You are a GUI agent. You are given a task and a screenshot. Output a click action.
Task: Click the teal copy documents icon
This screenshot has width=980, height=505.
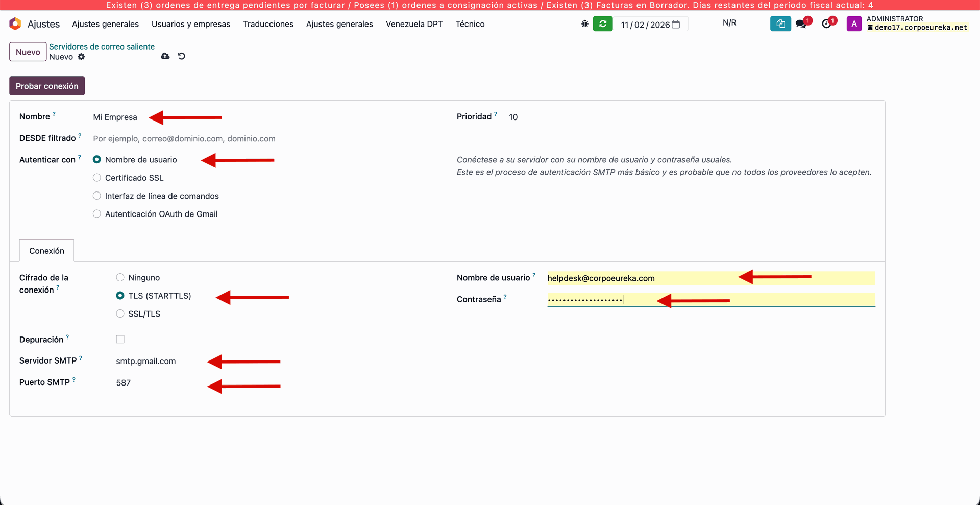point(780,23)
